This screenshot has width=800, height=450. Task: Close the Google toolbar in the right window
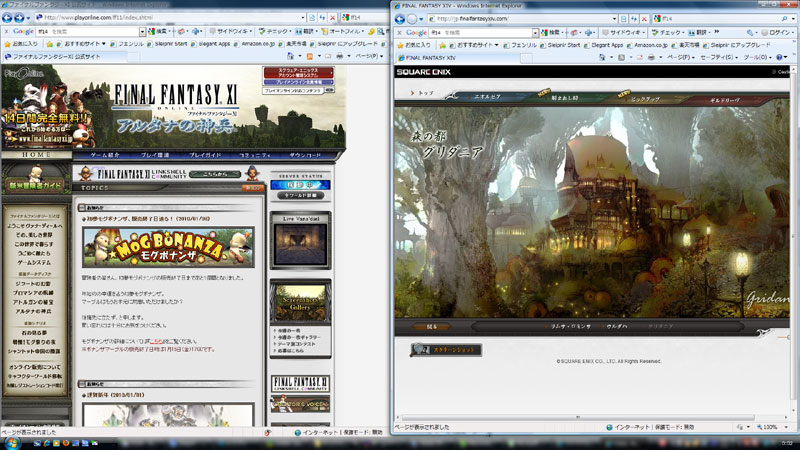[x=400, y=32]
